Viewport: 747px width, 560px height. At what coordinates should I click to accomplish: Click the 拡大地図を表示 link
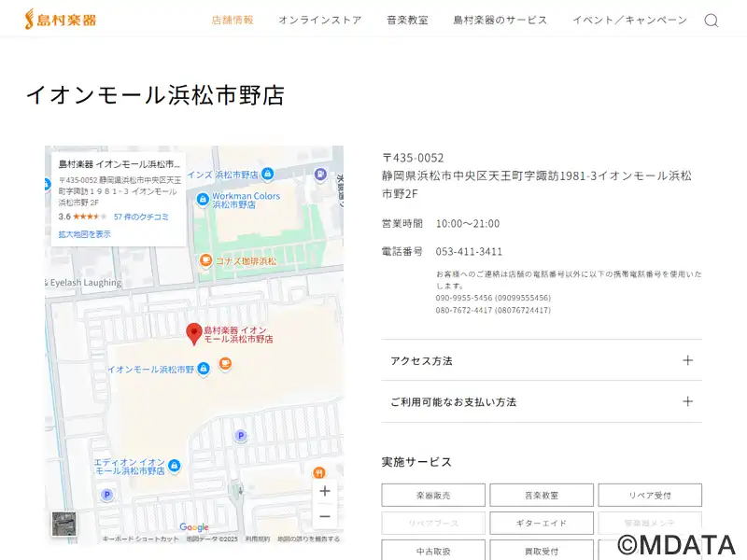84,234
